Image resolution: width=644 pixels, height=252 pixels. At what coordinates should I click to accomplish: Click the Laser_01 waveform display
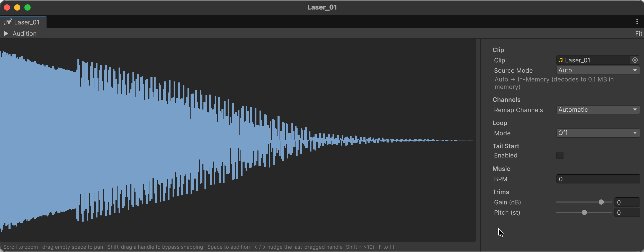pos(238,140)
